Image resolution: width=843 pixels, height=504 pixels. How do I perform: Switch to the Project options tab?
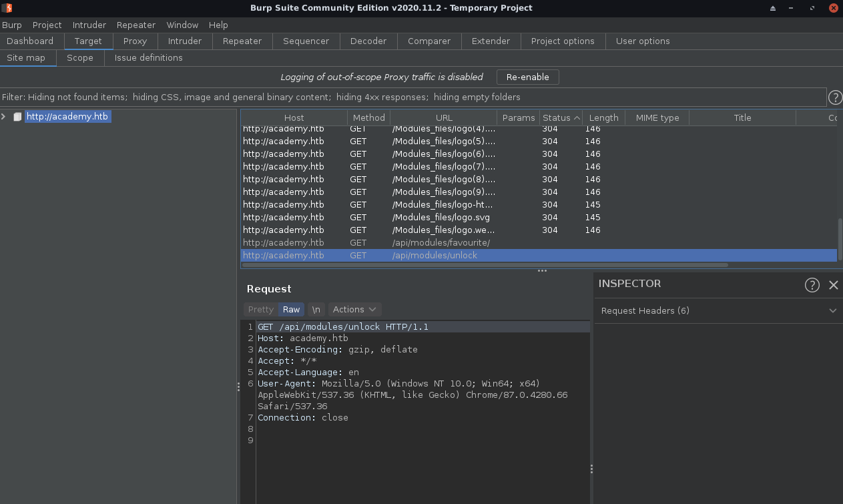click(563, 41)
